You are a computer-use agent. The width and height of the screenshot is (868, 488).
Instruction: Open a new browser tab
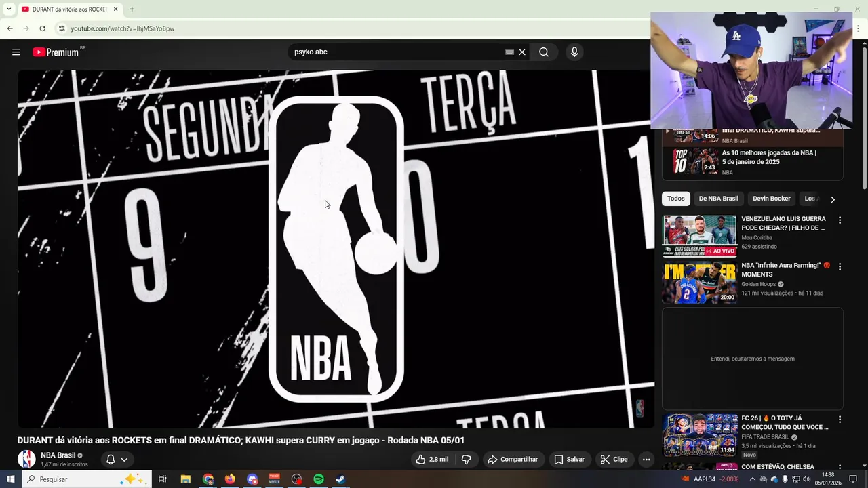[x=132, y=9]
